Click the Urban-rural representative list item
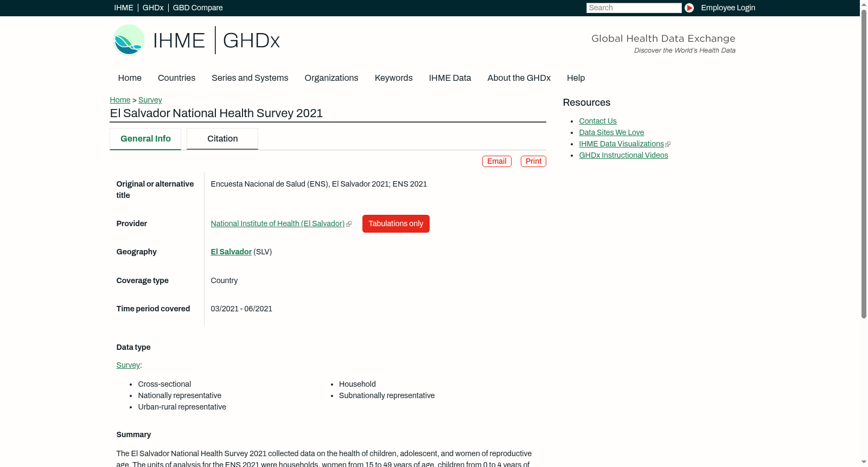Image resolution: width=868 pixels, height=467 pixels. (x=182, y=407)
